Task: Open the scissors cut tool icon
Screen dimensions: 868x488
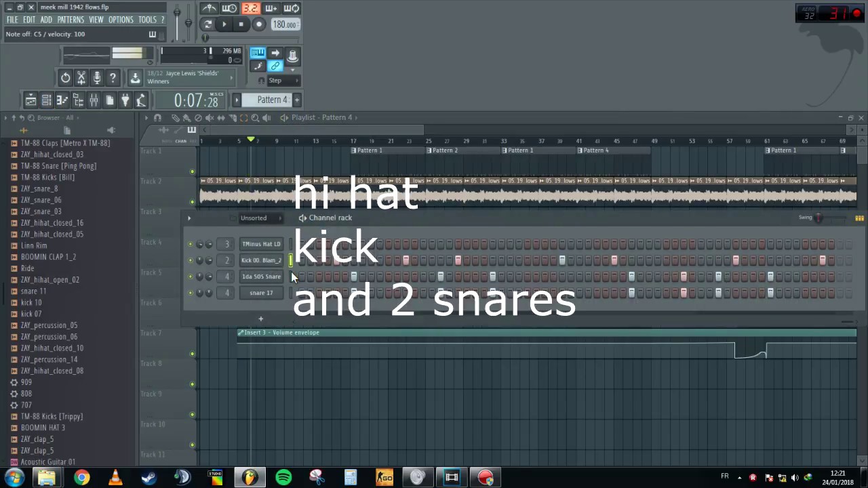Action: coord(81,78)
